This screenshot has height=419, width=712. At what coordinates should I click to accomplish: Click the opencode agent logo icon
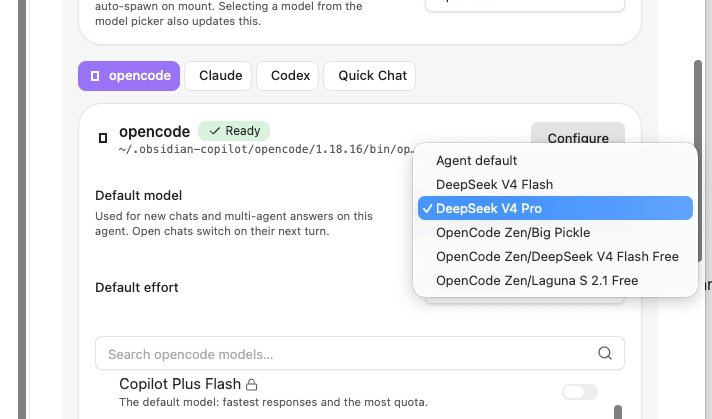click(103, 138)
